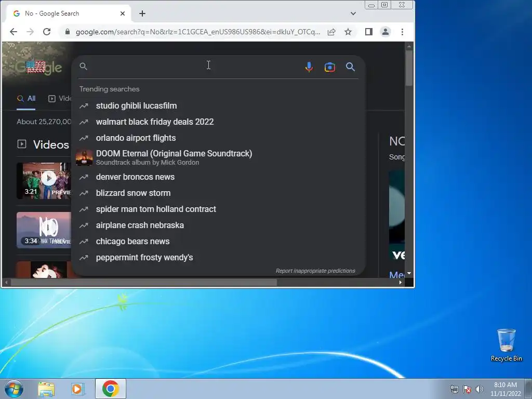Viewport: 532px width, 399px height.
Task: Search by image with camera icon
Action: 330,67
